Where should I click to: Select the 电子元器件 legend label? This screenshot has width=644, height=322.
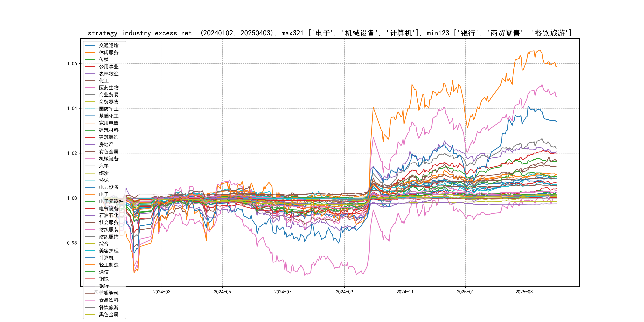pos(111,201)
